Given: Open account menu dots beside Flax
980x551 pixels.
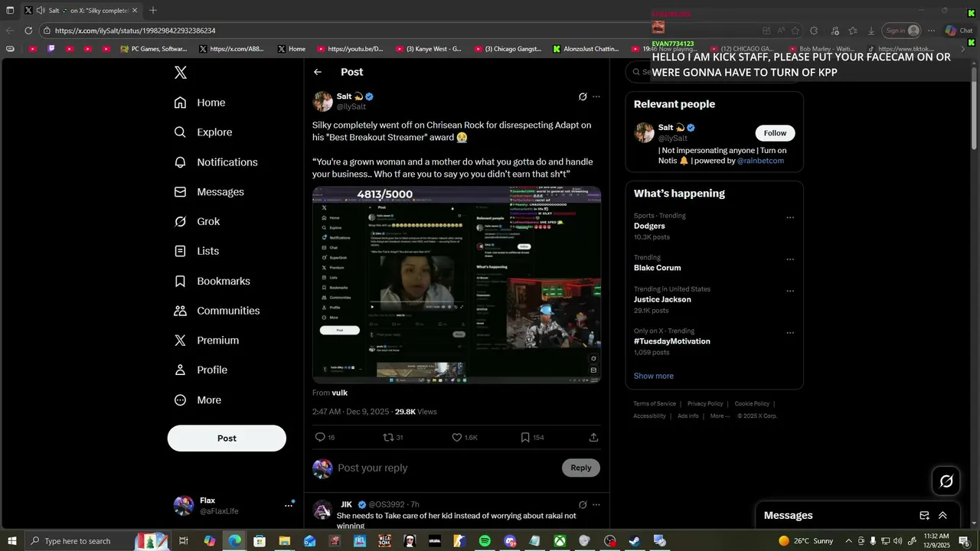Looking at the screenshot, I should point(289,505).
